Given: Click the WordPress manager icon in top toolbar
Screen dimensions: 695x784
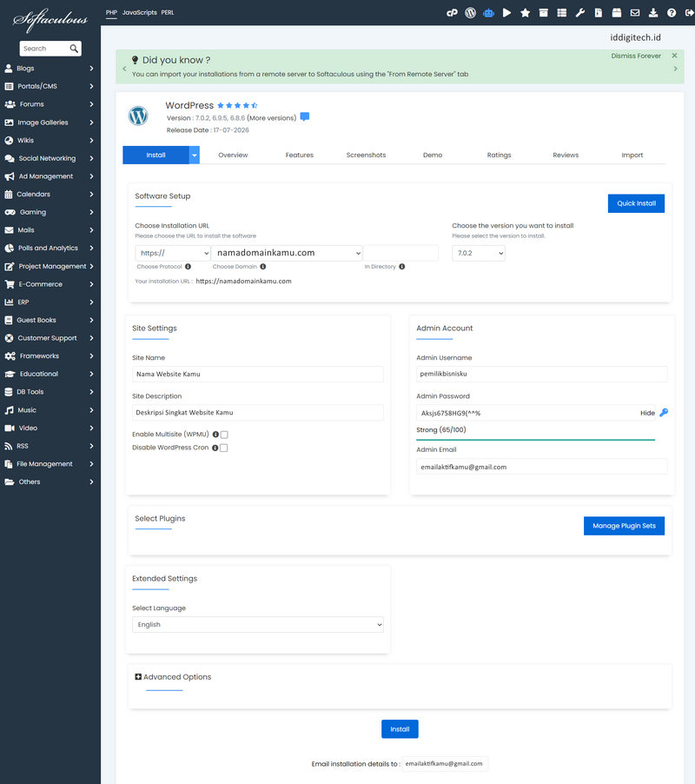Looking at the screenshot, I should [470, 13].
